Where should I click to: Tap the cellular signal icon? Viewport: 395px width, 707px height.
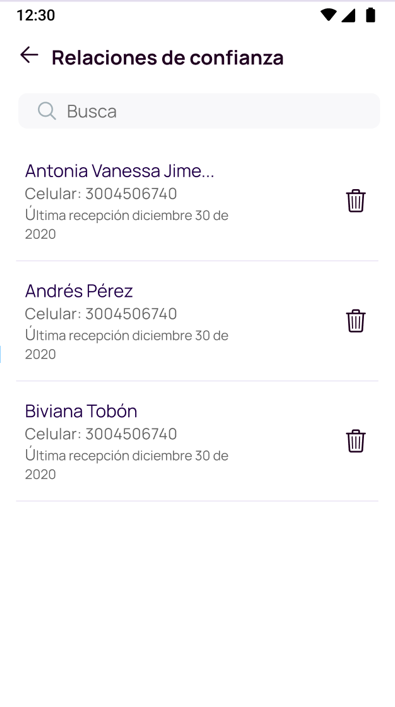(x=348, y=15)
